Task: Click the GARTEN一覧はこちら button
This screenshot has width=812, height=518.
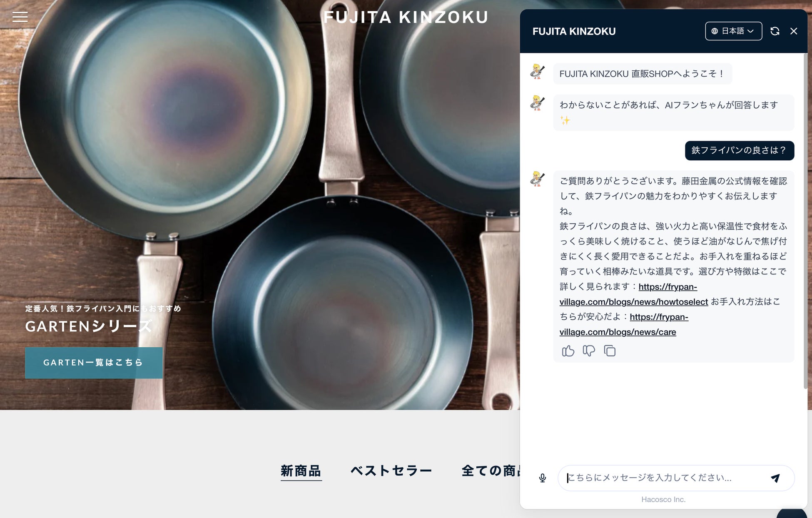Action: [x=94, y=363]
